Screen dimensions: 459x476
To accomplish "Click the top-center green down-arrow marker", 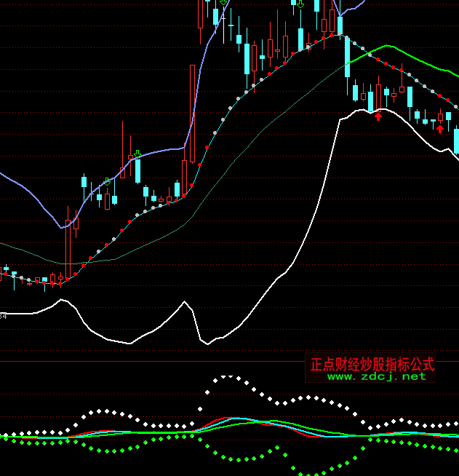I will 300,4.
